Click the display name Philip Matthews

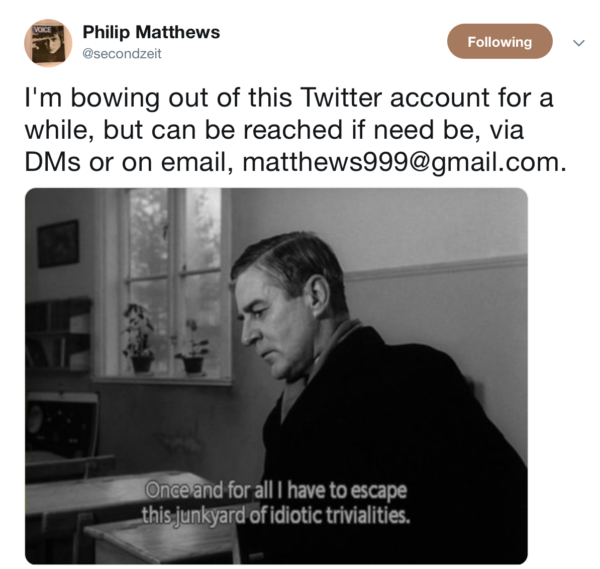pos(151,32)
